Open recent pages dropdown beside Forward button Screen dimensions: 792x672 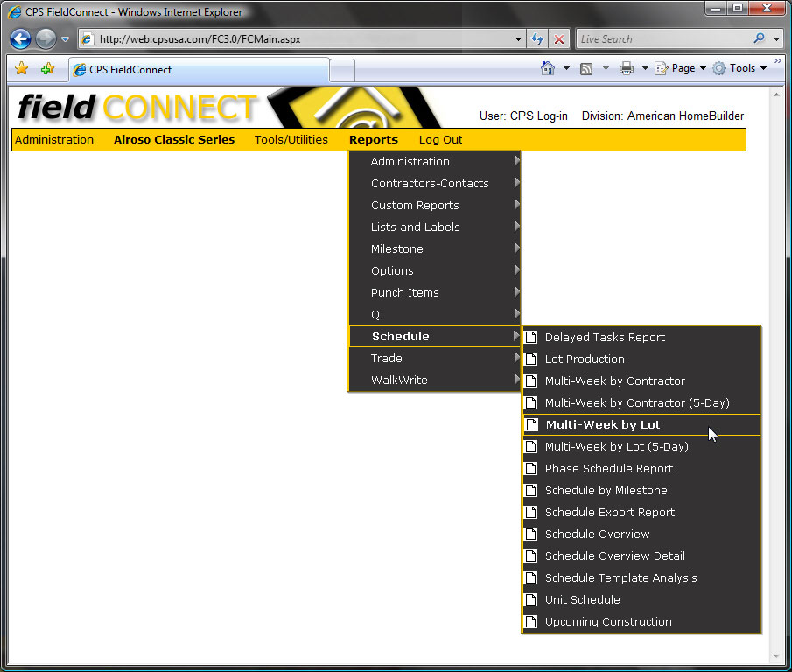click(x=65, y=38)
